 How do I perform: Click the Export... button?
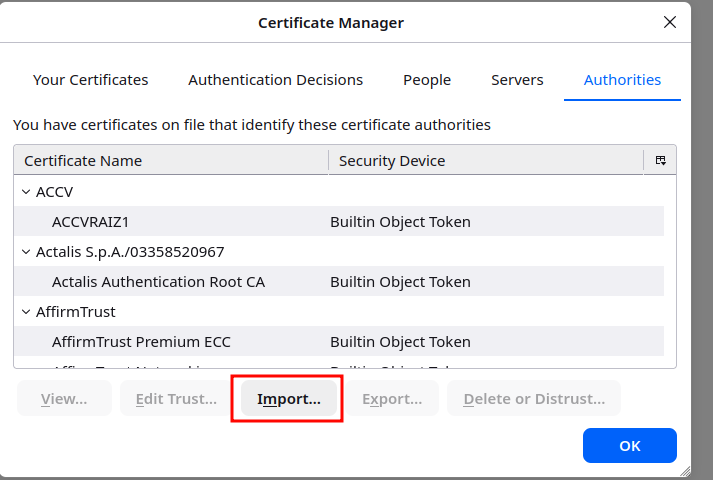391,399
